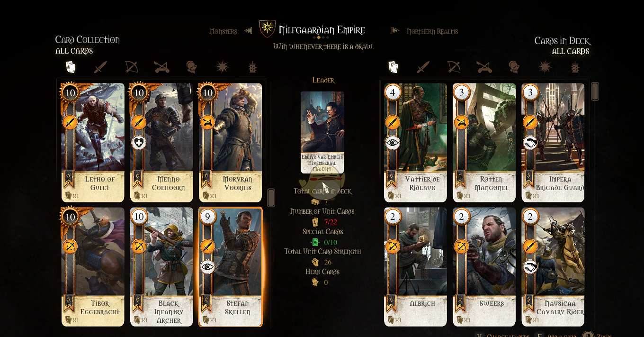644x337 pixels.
Task: Select siege filter in Card Collection
Action: [162, 67]
